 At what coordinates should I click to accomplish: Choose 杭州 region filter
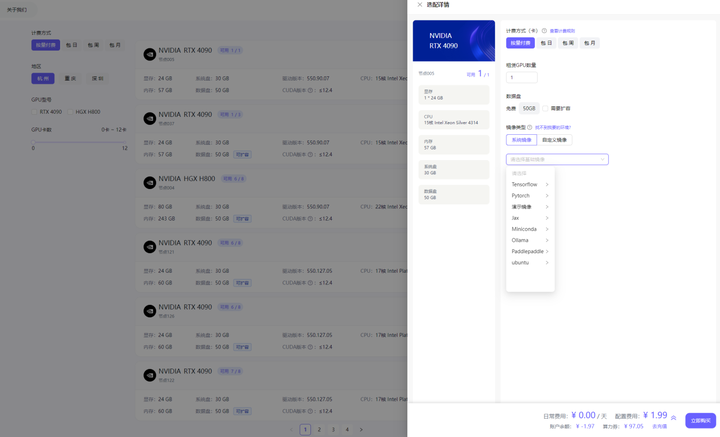click(43, 78)
